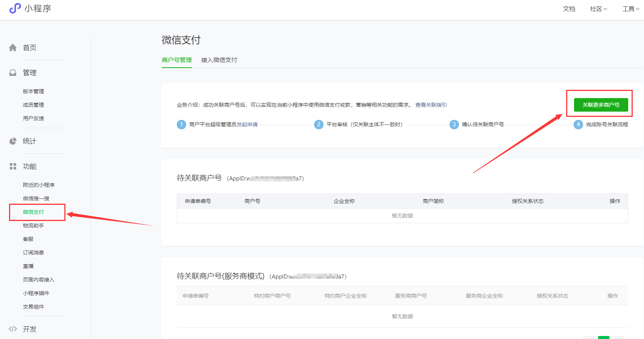Image resolution: width=644 pixels, height=339 pixels.
Task: Click the grid icon beside 功能
Action: click(x=13, y=166)
